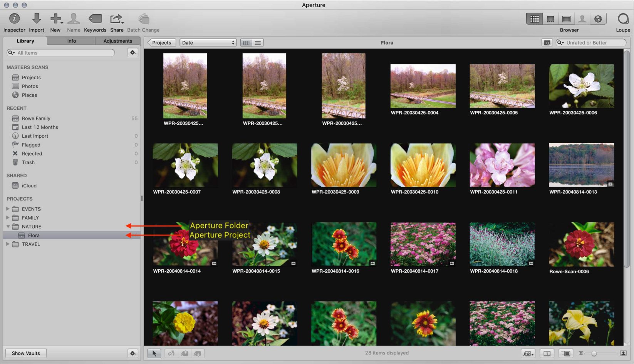Go back to Projects
634x364 pixels.
162,43
